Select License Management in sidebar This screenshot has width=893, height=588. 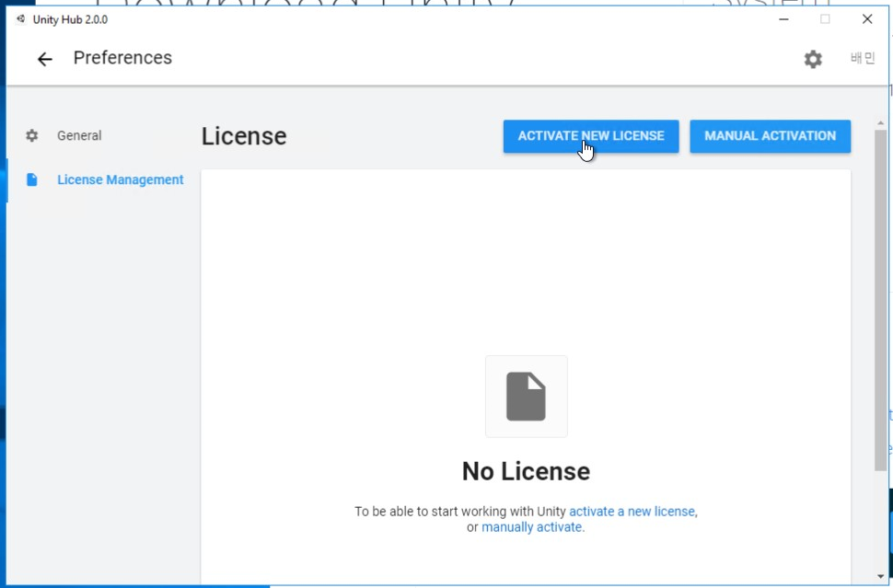pyautogui.click(x=121, y=179)
